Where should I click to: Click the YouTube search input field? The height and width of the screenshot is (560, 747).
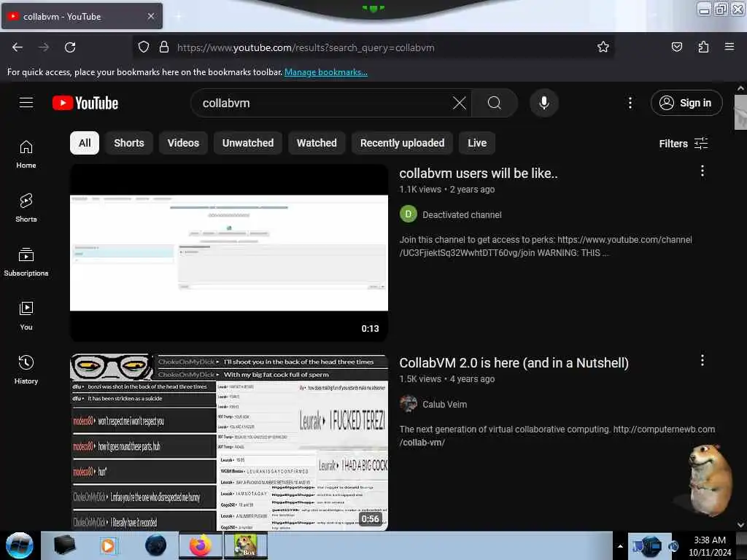click(x=324, y=103)
